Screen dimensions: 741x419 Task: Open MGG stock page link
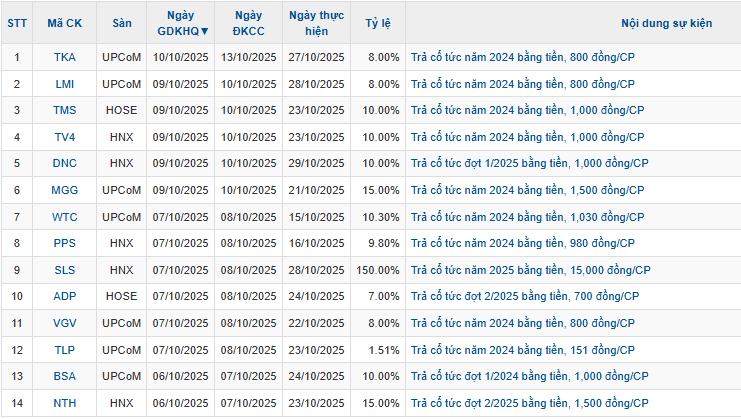point(64,190)
